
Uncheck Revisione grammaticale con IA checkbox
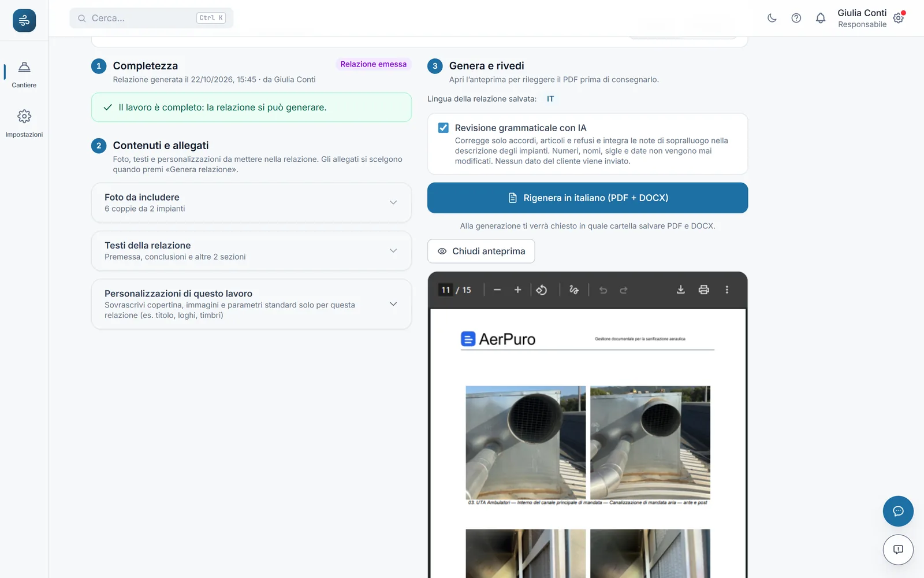[444, 128]
